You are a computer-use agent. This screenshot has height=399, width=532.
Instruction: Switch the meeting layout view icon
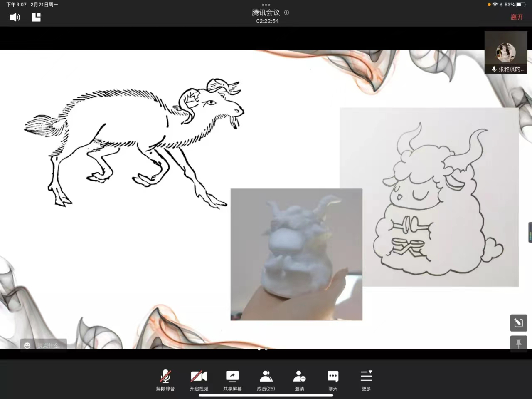tap(36, 17)
